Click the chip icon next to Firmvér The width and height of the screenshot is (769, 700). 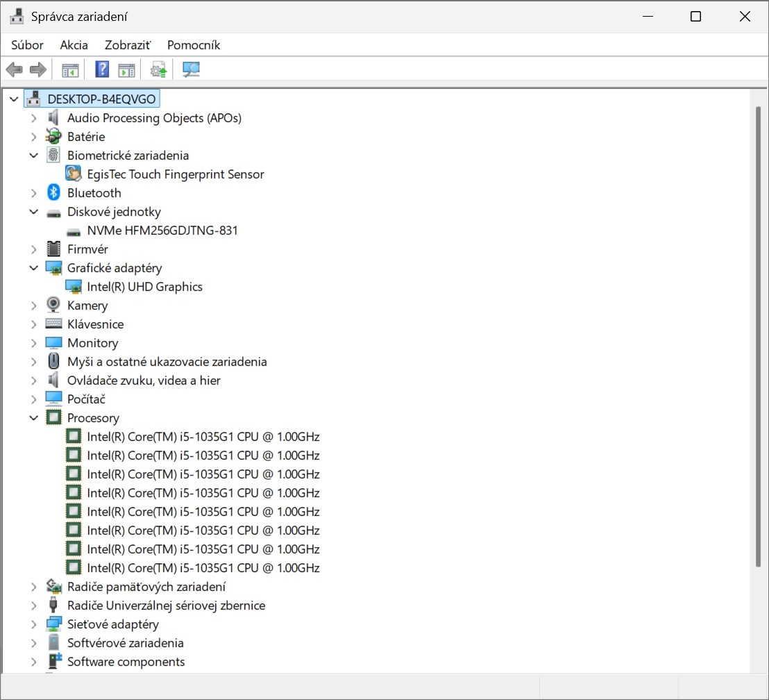click(x=53, y=249)
